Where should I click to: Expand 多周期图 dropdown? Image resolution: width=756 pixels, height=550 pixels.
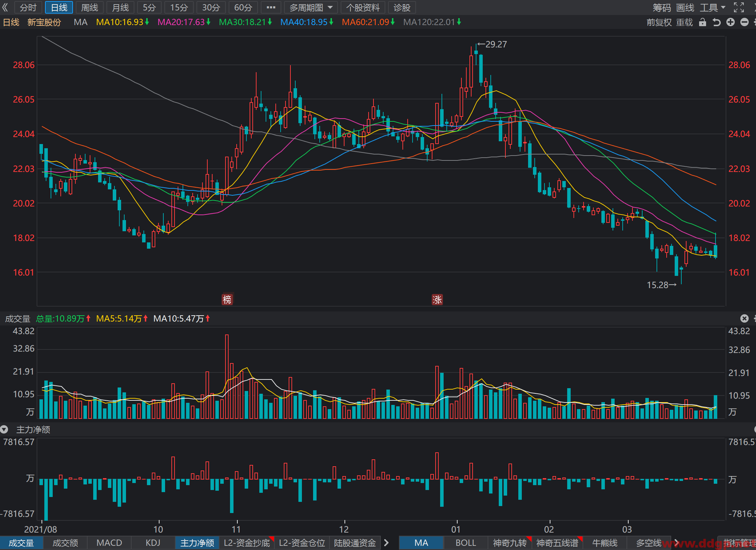point(311,7)
